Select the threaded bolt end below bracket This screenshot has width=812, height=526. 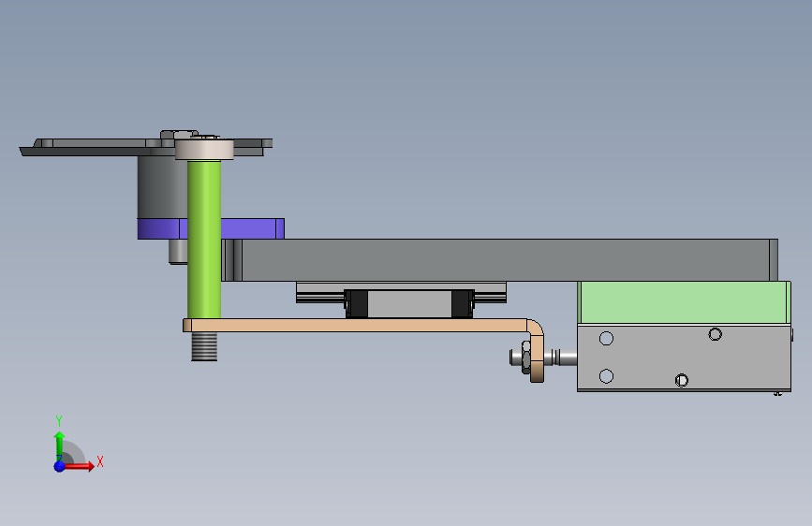tap(204, 346)
